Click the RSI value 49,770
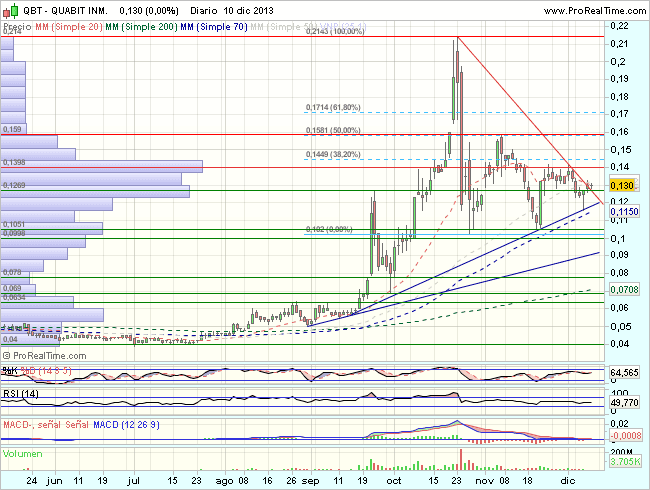The width and height of the screenshot is (650, 490). [624, 402]
